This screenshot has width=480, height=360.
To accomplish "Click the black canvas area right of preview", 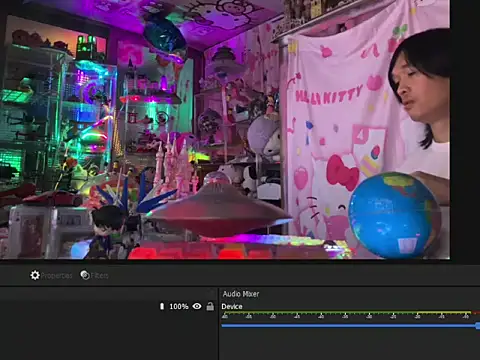I will pyautogui.click(x=465, y=129).
